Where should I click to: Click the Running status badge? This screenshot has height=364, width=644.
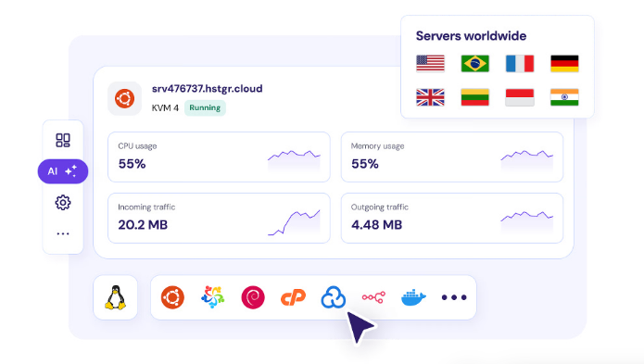pyautogui.click(x=205, y=108)
